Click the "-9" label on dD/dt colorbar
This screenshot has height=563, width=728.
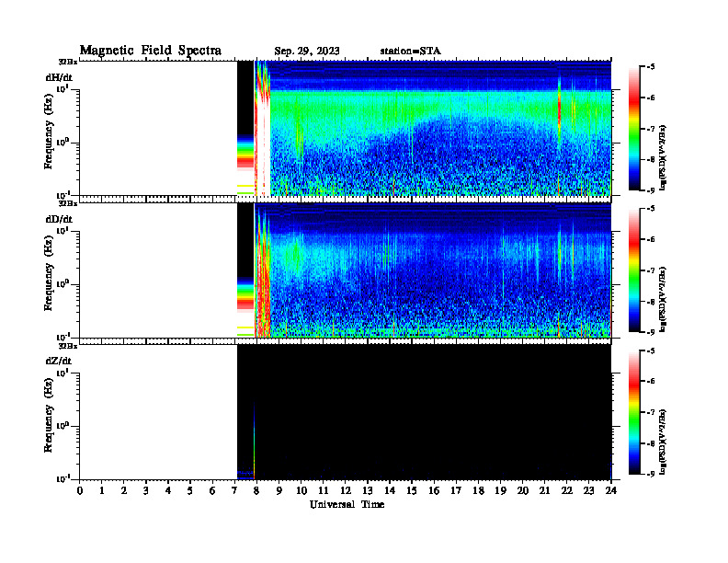tap(651, 332)
